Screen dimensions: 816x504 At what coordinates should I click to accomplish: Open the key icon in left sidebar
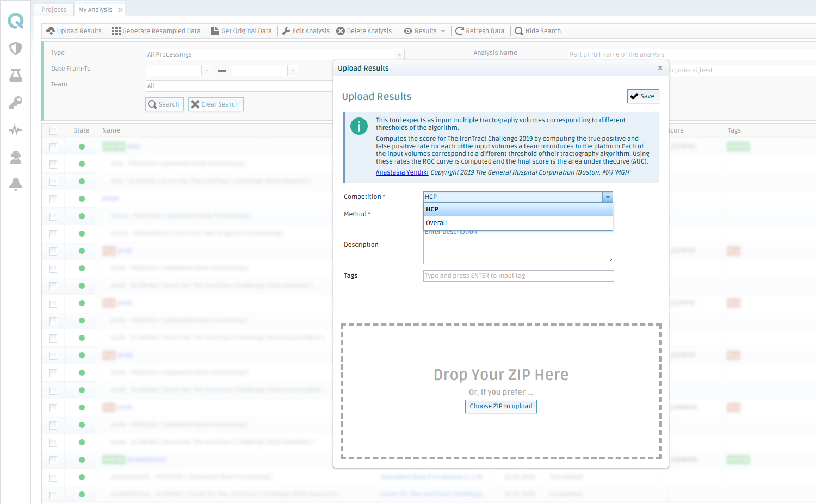16,103
